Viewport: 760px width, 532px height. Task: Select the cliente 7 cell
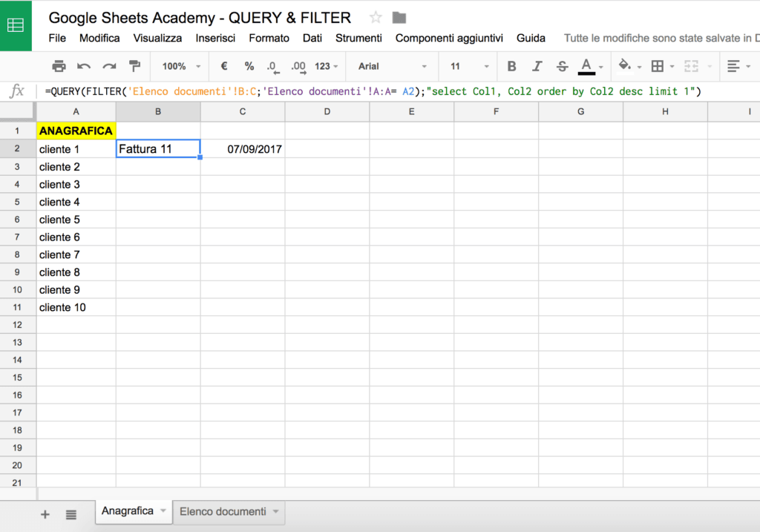[x=76, y=254]
